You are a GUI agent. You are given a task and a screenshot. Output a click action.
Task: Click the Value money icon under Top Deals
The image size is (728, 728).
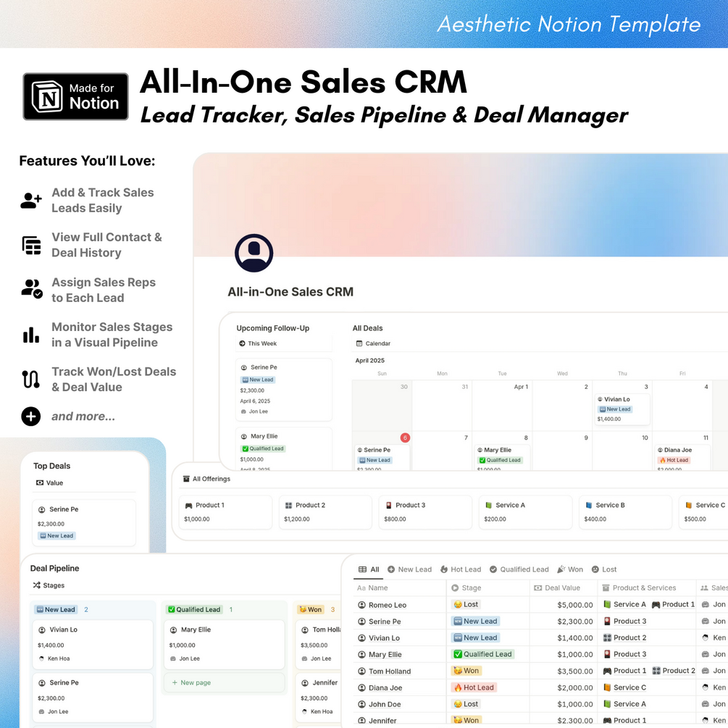click(40, 483)
